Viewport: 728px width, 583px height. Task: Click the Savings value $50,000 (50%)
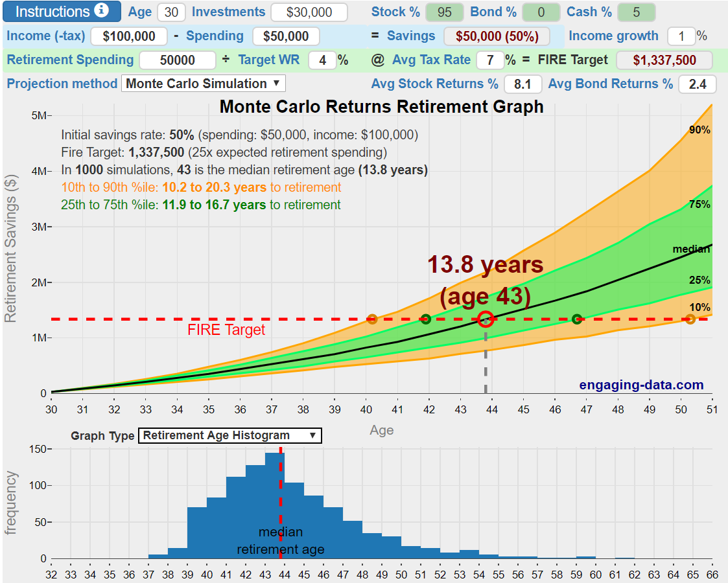[x=497, y=36]
